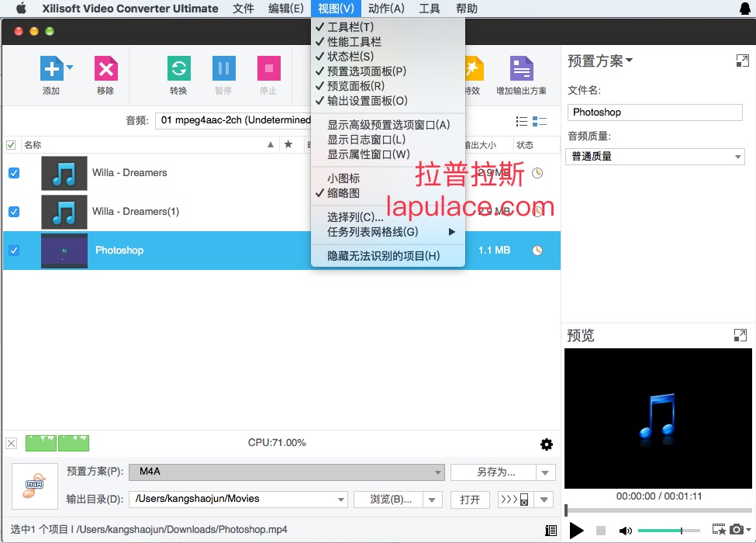
Task: Click the preview volume slider
Action: tap(669, 531)
